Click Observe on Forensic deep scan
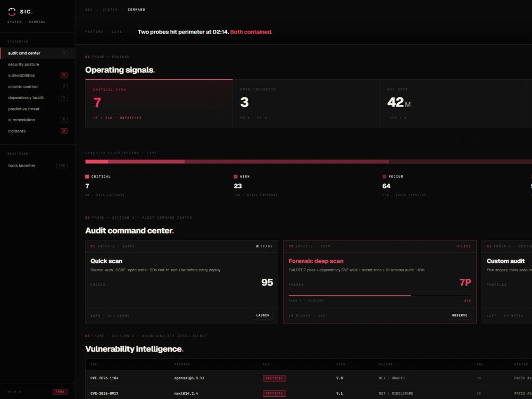This screenshot has width=532, height=399. (460, 315)
